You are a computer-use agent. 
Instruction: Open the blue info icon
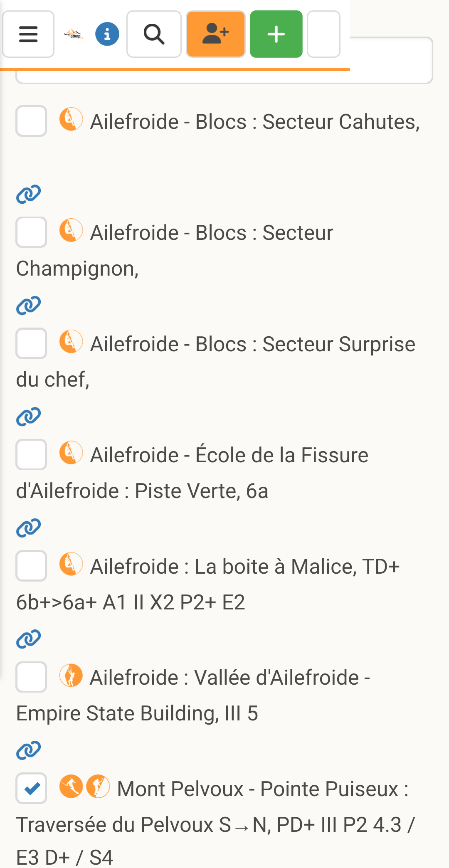coord(107,34)
